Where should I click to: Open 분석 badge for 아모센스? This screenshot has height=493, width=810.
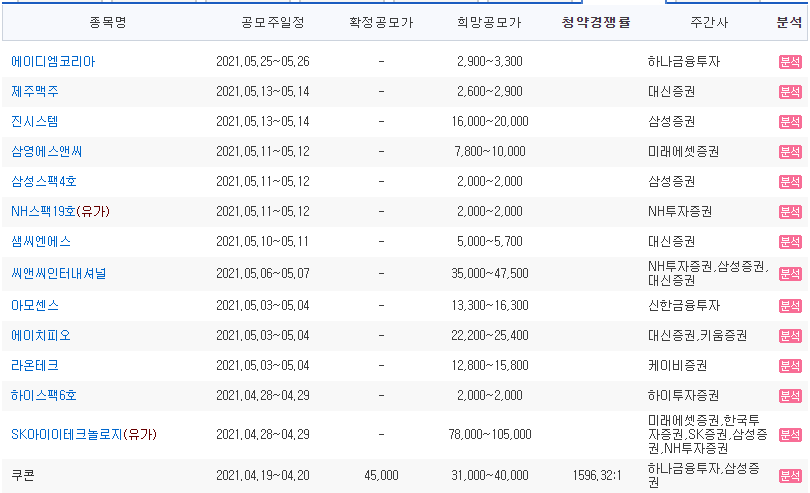(x=790, y=306)
